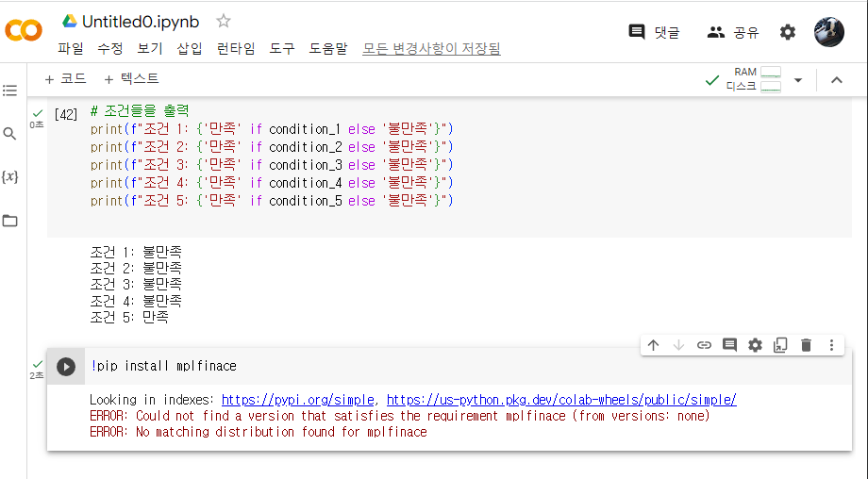Open the 삽입 menu
The image size is (868, 479).
click(190, 49)
